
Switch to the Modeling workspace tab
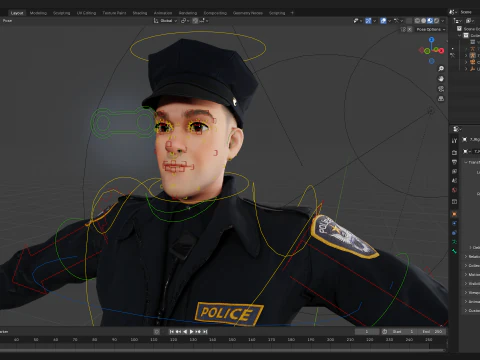pyautogui.click(x=38, y=13)
